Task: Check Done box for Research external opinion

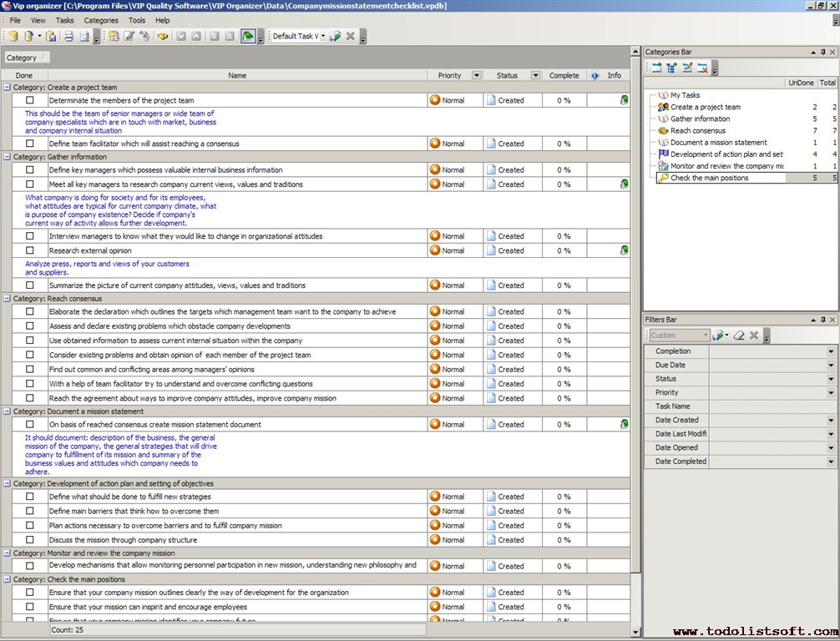Action: coord(30,250)
